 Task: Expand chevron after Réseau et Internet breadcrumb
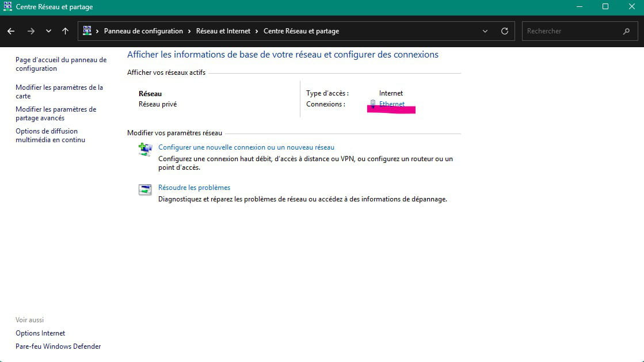coord(257,31)
